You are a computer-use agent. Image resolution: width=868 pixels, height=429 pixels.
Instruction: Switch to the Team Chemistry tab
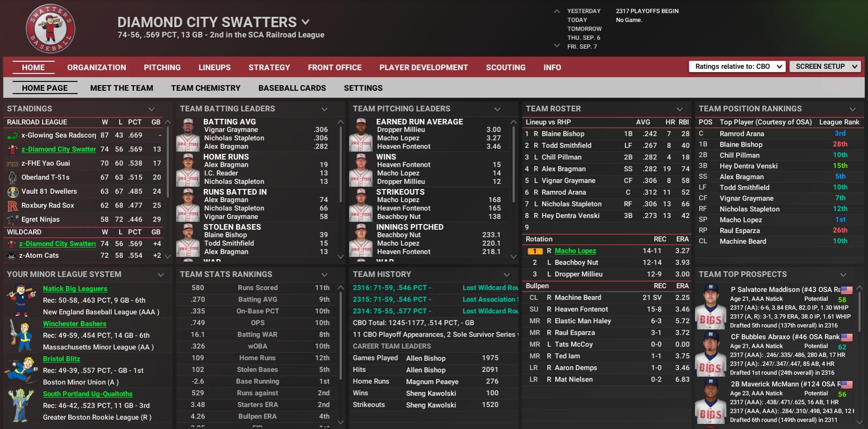205,88
